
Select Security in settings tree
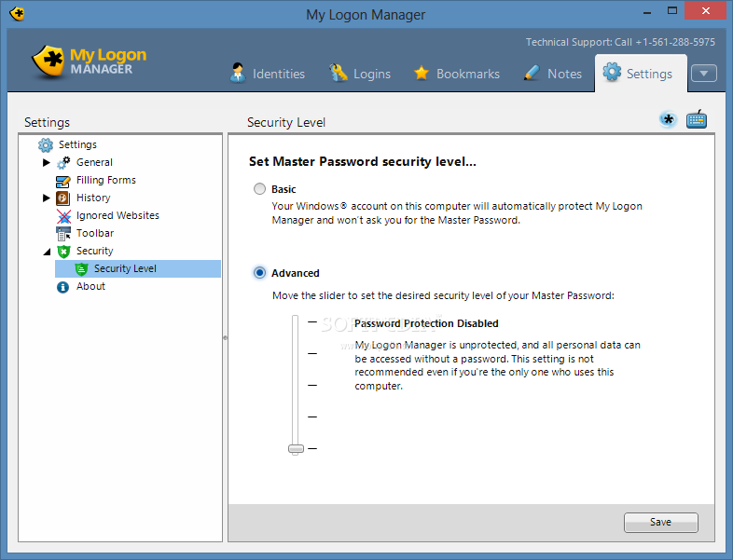tap(95, 252)
